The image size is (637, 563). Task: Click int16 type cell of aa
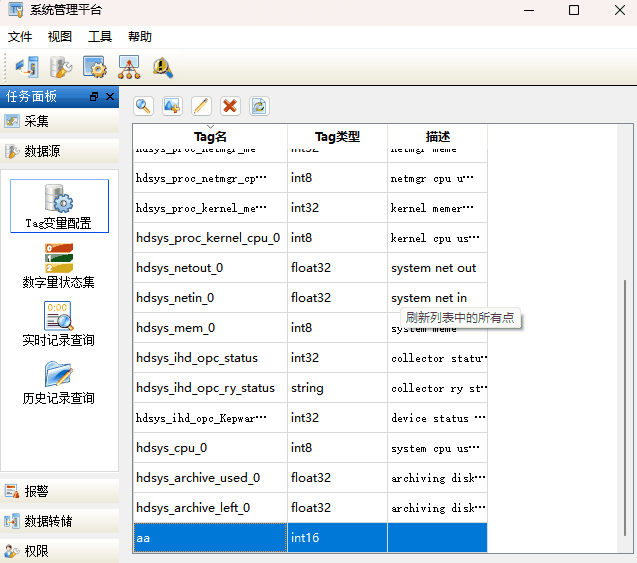click(337, 538)
